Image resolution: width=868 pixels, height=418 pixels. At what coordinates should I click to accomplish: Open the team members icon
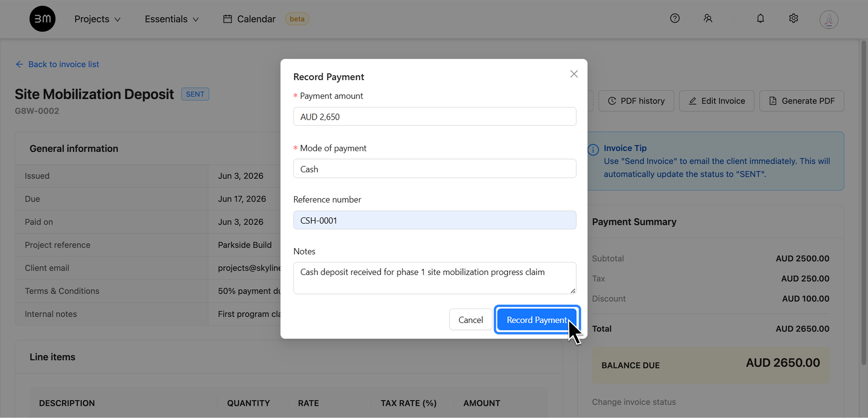pyautogui.click(x=708, y=18)
